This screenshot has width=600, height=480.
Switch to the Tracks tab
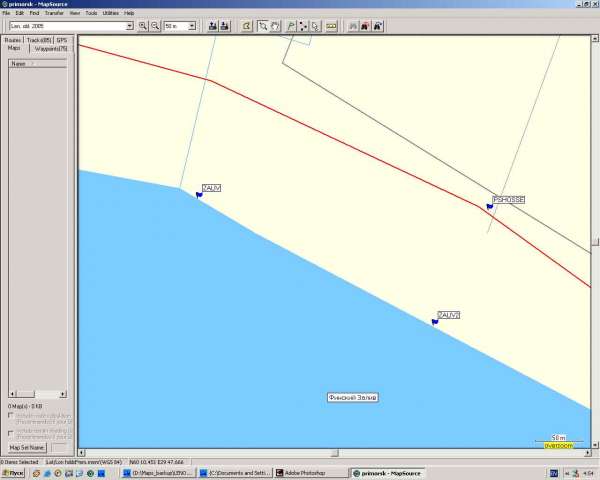(39, 40)
